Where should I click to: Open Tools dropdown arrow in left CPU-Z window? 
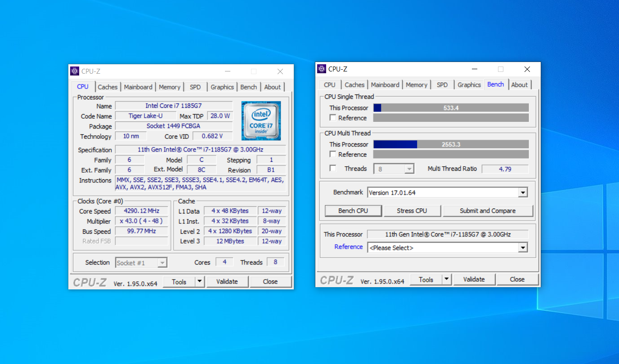point(200,282)
